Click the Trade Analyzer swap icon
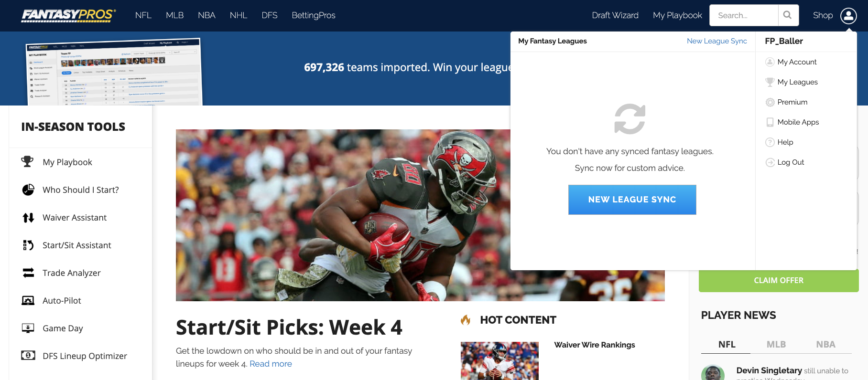The image size is (868, 380). pos(28,273)
